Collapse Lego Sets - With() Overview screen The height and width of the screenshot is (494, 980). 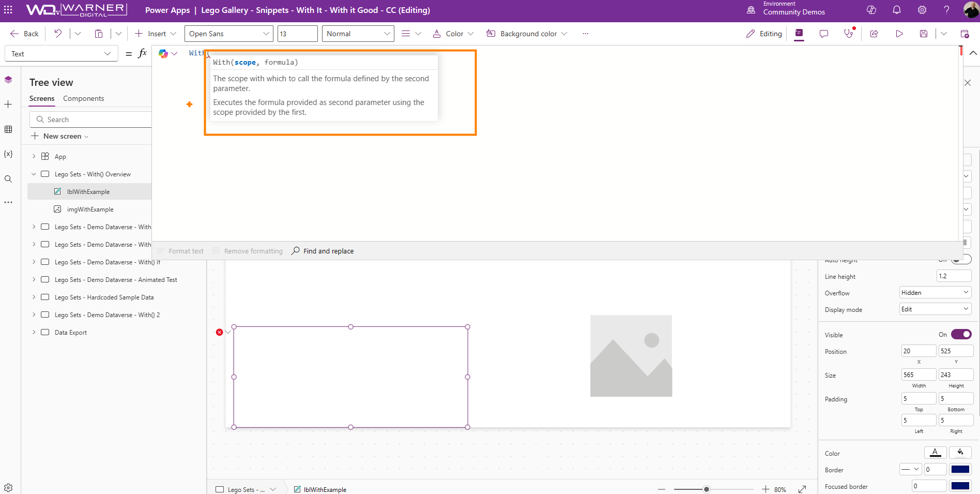tap(34, 174)
